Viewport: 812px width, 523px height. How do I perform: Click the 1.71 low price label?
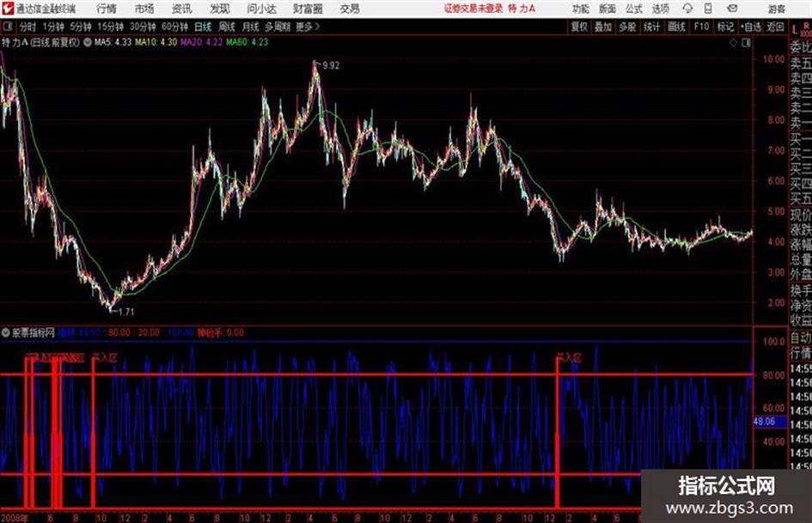click(125, 313)
